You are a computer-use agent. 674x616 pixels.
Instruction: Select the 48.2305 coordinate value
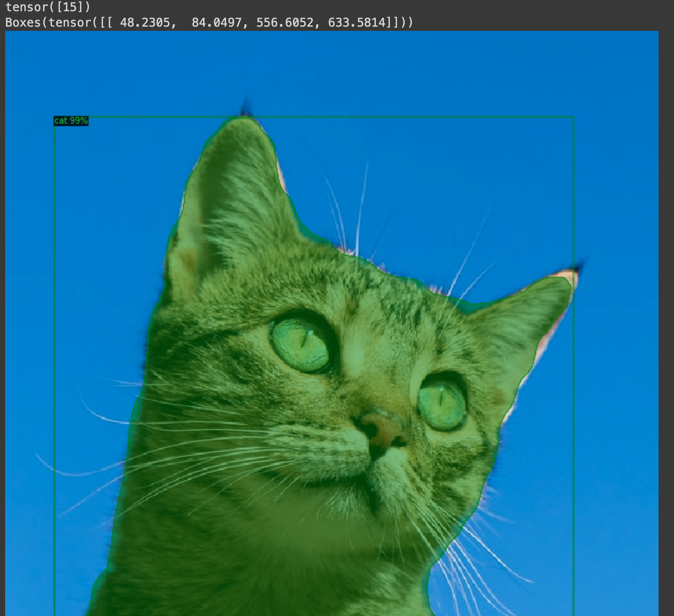tap(145, 22)
